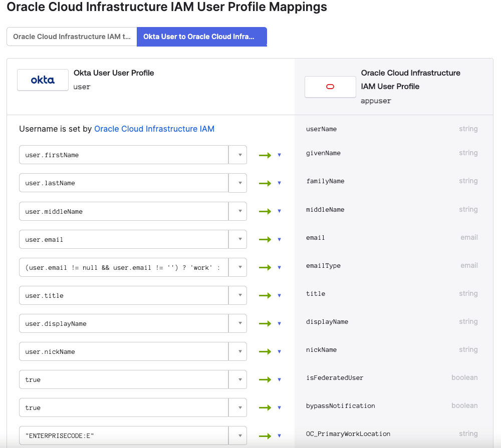
Task: Click the green arrow for the title mapping
Action: tap(265, 295)
